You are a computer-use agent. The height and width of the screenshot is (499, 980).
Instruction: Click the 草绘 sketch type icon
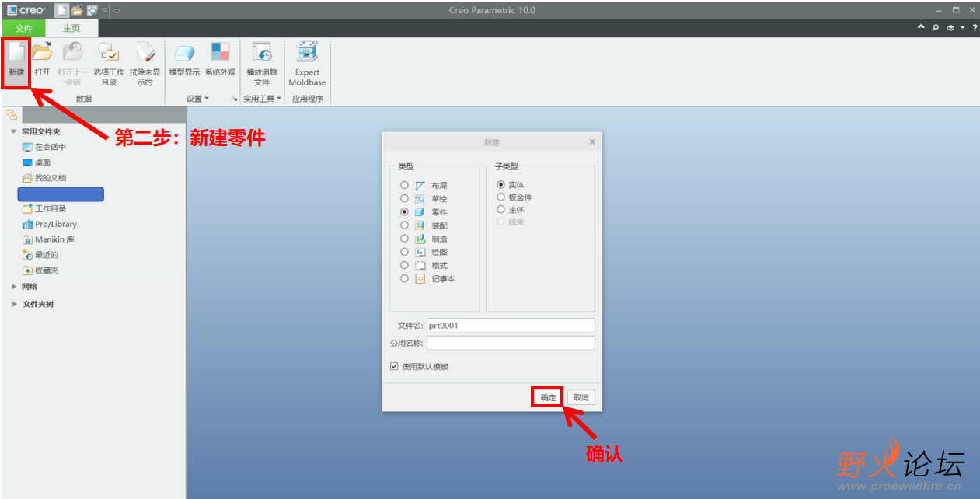pyautogui.click(x=420, y=199)
